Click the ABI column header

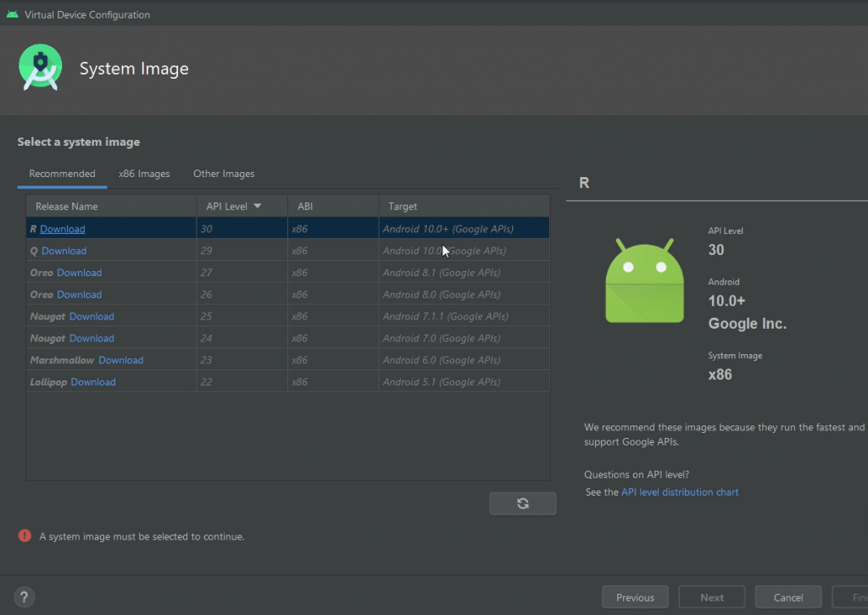pos(333,207)
